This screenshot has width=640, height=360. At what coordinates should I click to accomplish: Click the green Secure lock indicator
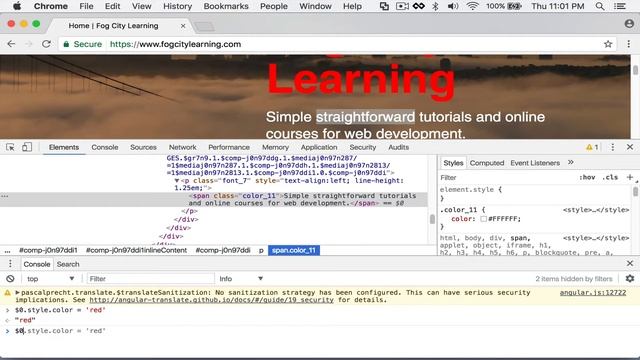tap(83, 44)
